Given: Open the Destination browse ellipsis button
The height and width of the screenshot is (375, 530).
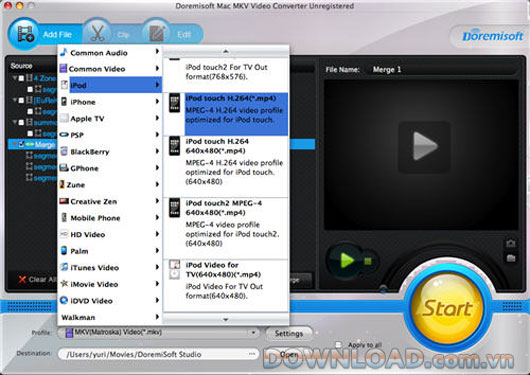Looking at the screenshot, I should tap(252, 354).
